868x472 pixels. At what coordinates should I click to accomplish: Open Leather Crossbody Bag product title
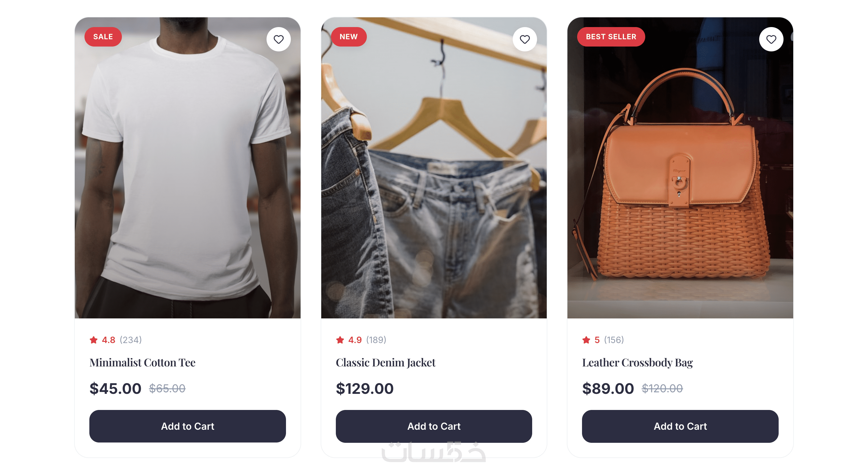(637, 363)
